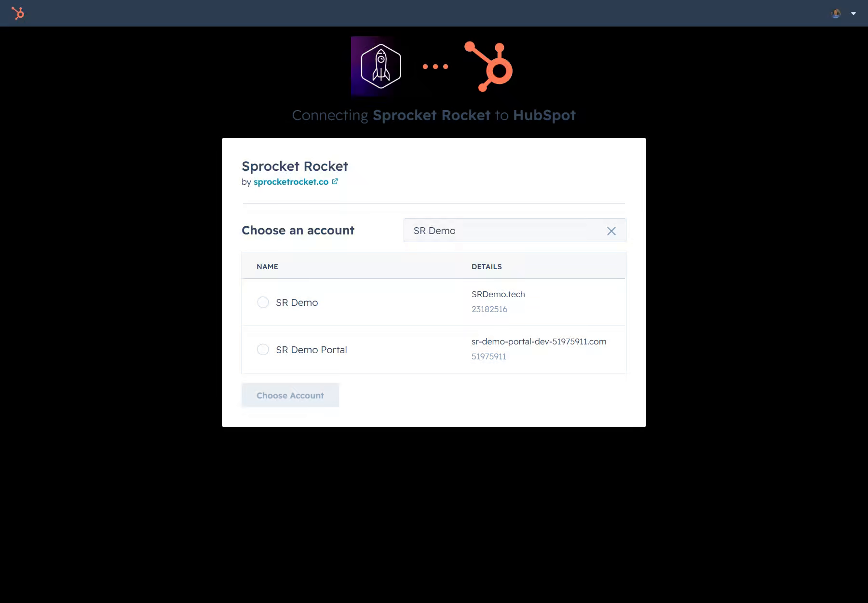
Task: Click the account ID 51975911
Action: [489, 356]
